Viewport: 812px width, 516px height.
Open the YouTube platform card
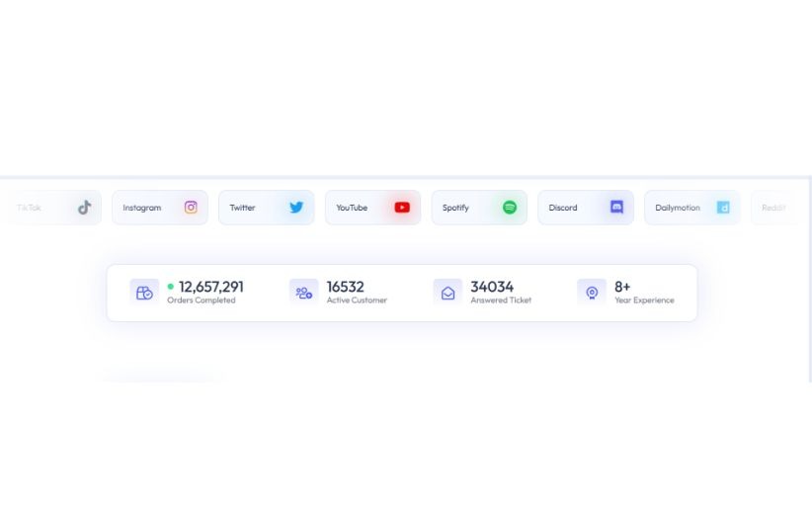pos(372,208)
